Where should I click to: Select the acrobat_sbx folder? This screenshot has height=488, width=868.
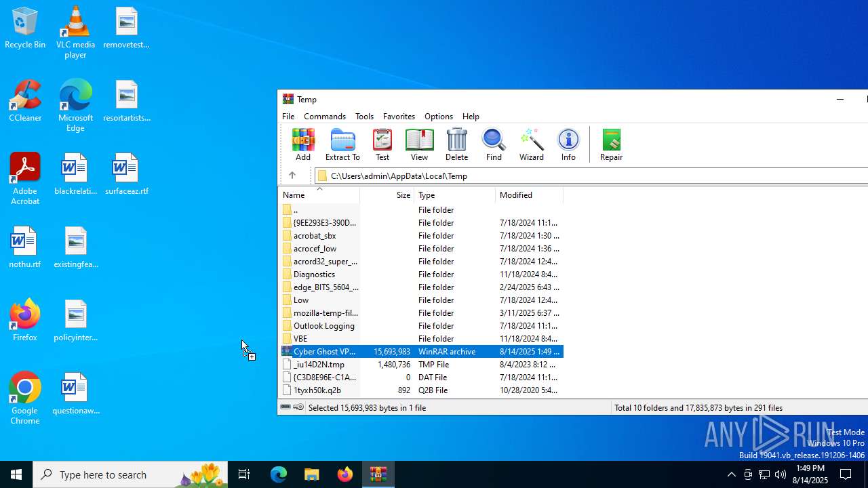click(422, 236)
